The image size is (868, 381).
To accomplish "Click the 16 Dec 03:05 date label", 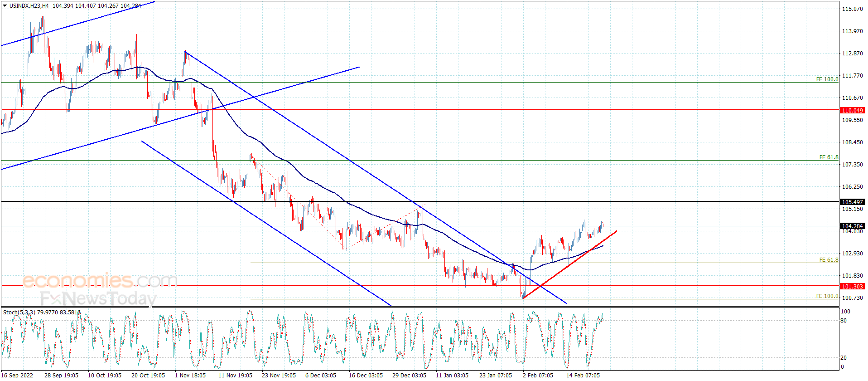I will pyautogui.click(x=366, y=375).
